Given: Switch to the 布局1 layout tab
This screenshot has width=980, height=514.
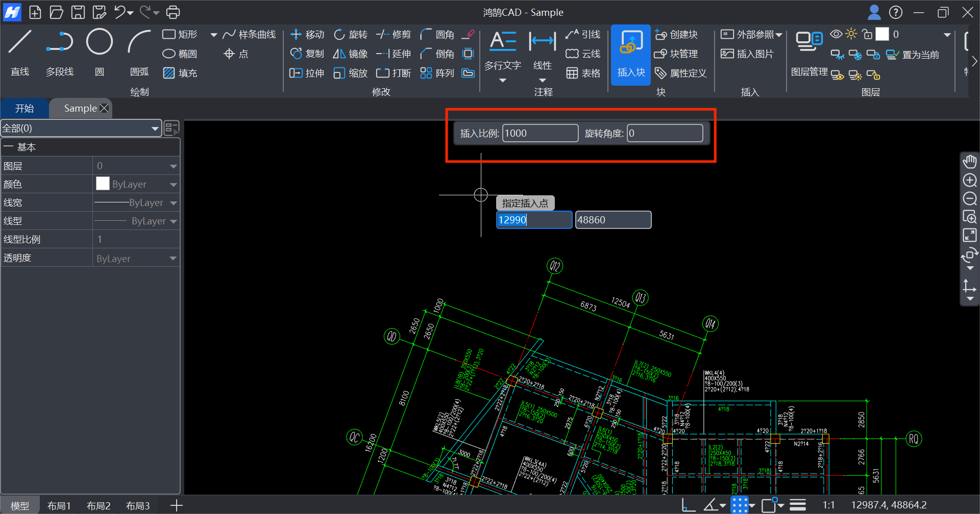Looking at the screenshot, I should (x=59, y=505).
